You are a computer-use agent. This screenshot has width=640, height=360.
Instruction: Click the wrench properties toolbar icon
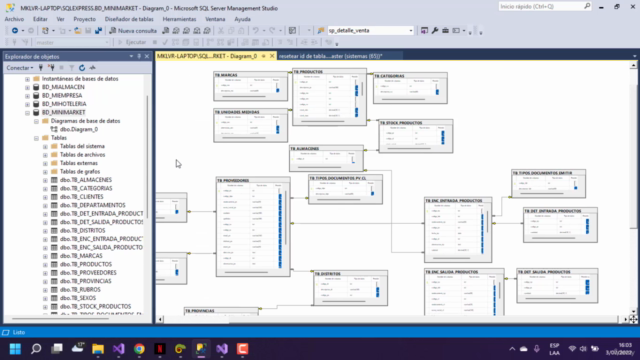point(435,31)
